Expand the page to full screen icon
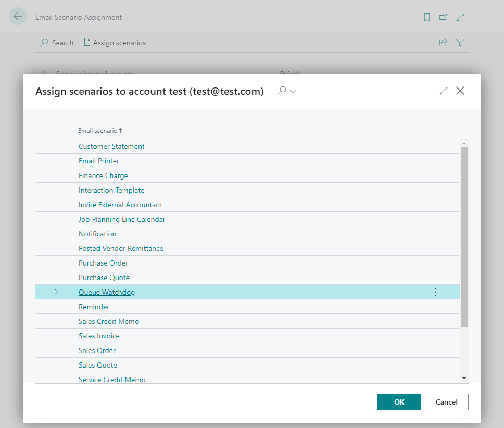Image resolution: width=504 pixels, height=428 pixels. [460, 17]
